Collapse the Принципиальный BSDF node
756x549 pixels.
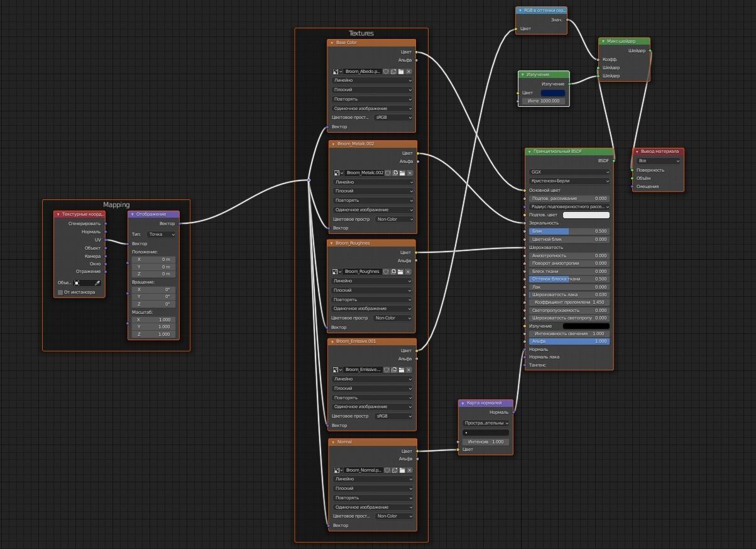click(x=529, y=152)
